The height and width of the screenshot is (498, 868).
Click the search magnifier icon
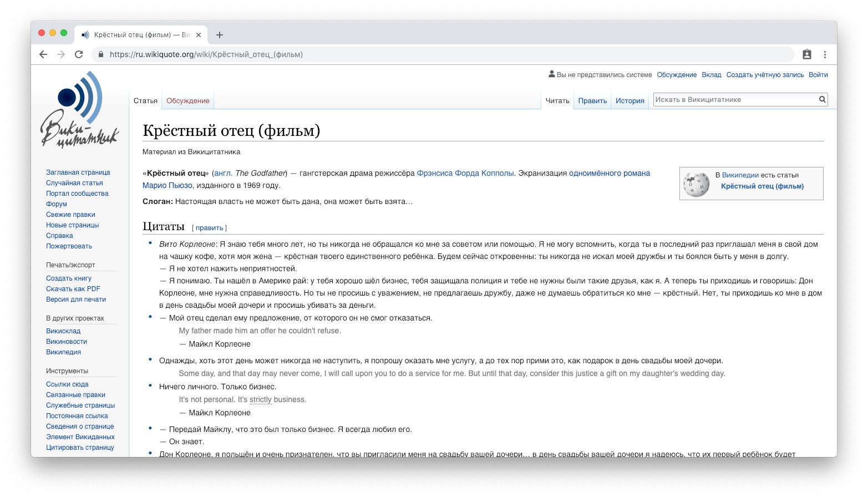[822, 100]
